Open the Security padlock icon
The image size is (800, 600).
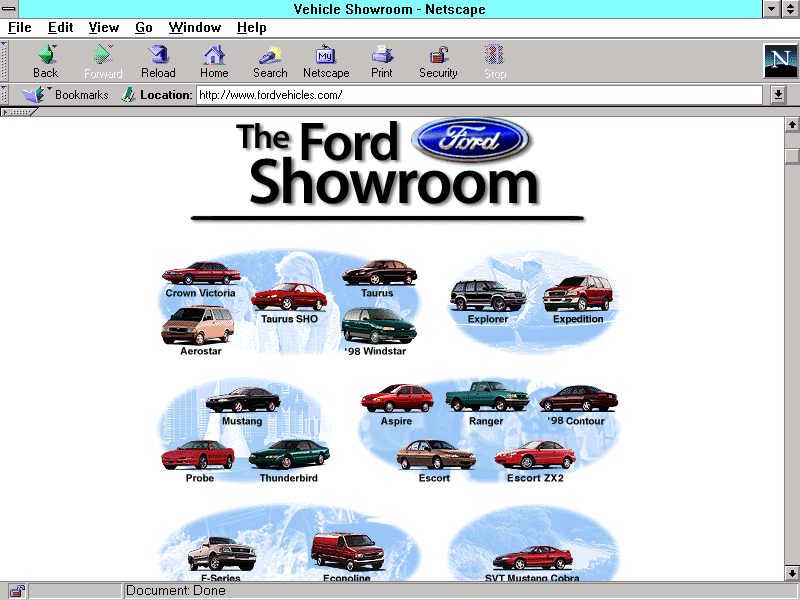438,55
